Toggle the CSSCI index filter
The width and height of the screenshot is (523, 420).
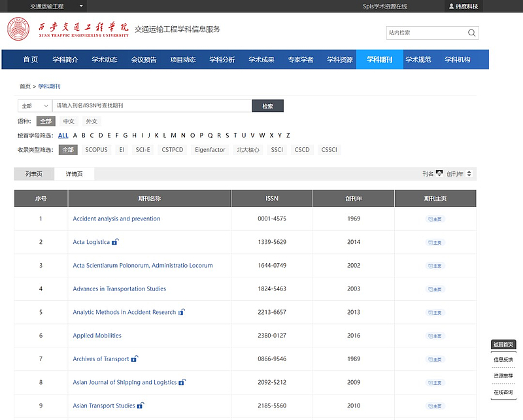(329, 150)
